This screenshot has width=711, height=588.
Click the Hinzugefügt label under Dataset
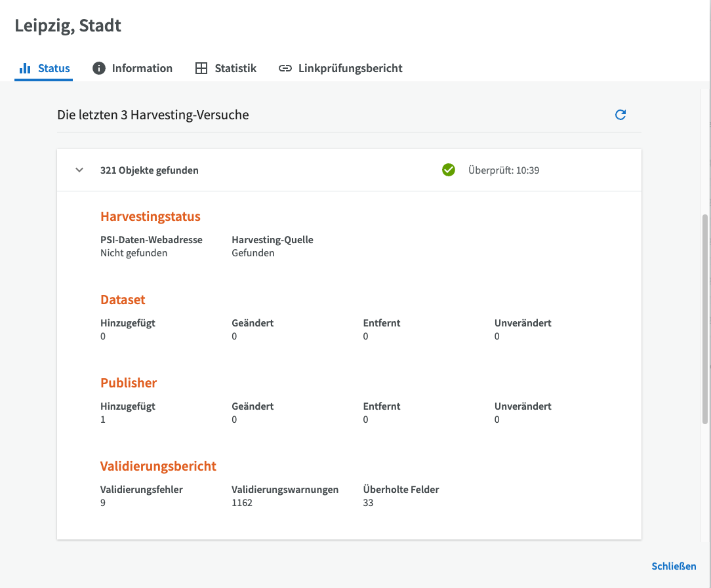tap(128, 323)
